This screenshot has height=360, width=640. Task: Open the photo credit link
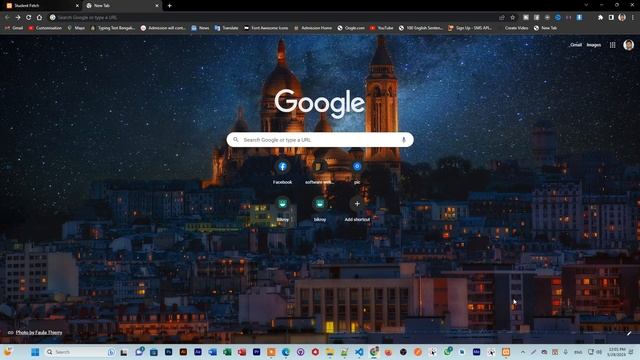coord(39,333)
